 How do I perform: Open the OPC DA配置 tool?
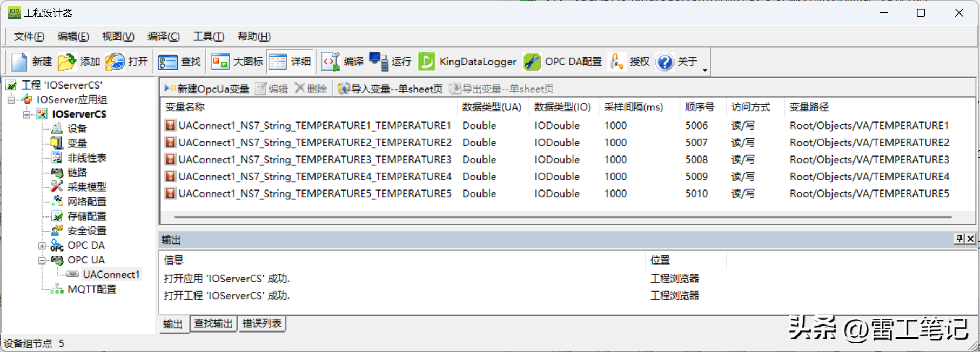click(532, 62)
